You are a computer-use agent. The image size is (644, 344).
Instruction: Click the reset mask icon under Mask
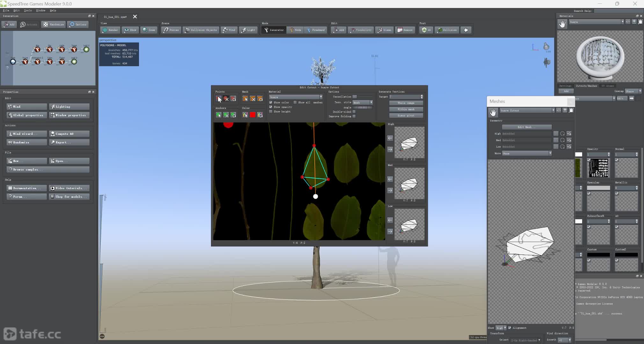coord(260,99)
